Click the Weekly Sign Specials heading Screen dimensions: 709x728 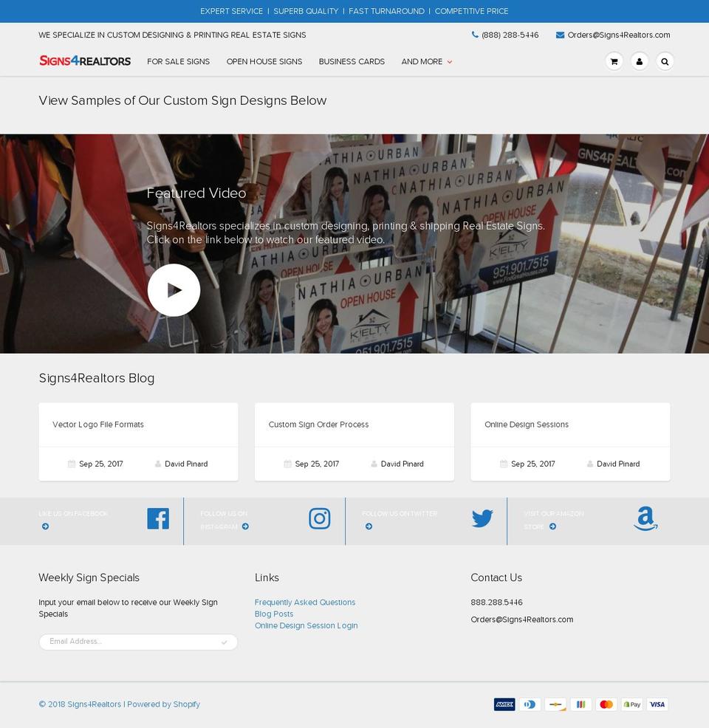[89, 577]
